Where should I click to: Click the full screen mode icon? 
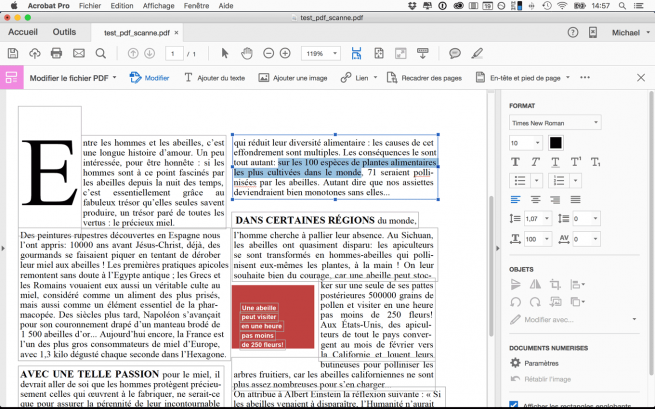tap(401, 53)
